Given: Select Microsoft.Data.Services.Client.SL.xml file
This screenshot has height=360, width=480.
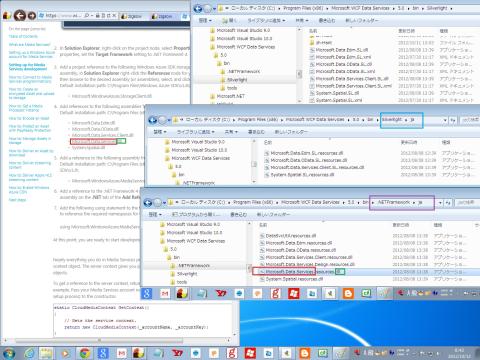Looking at the screenshot, I should [351, 86].
